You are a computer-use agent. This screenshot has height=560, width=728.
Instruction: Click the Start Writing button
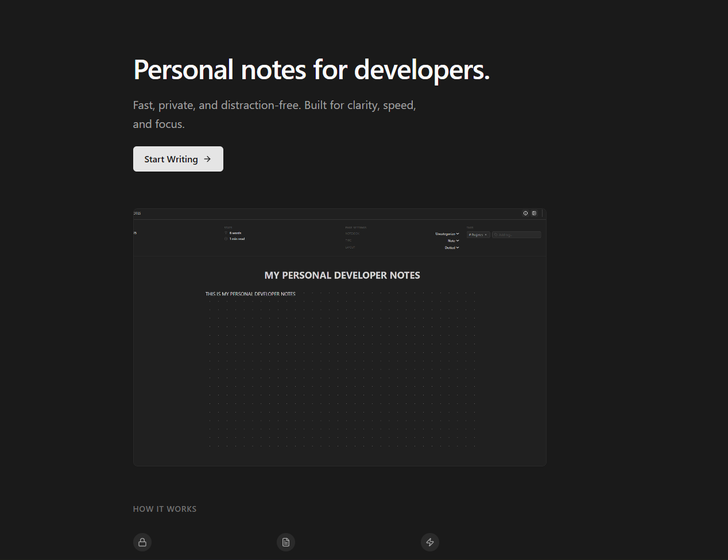[178, 159]
